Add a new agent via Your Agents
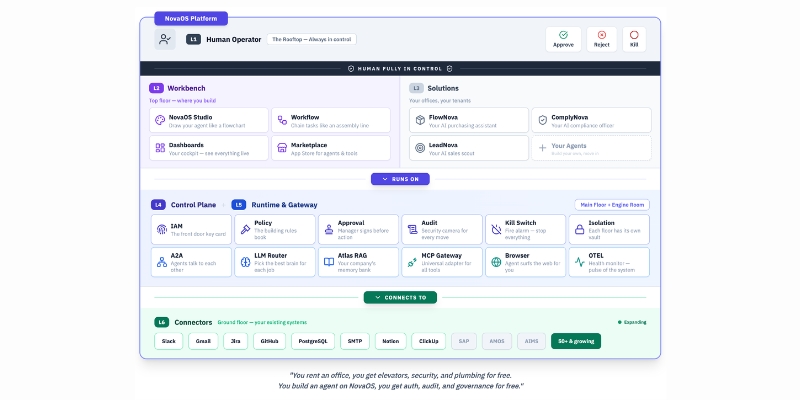Screen dimensions: 800x400 point(590,148)
